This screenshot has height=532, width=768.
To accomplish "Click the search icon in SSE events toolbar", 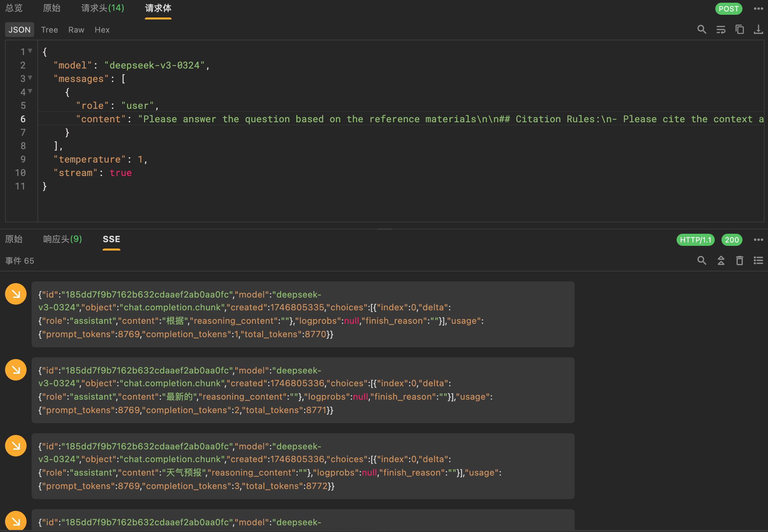I will (x=701, y=261).
